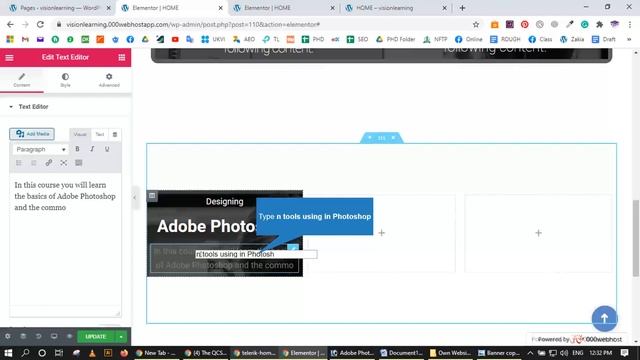Open the Adobe Photoshop taskbar window
This screenshot has width=640, height=360.
(x=352, y=353)
